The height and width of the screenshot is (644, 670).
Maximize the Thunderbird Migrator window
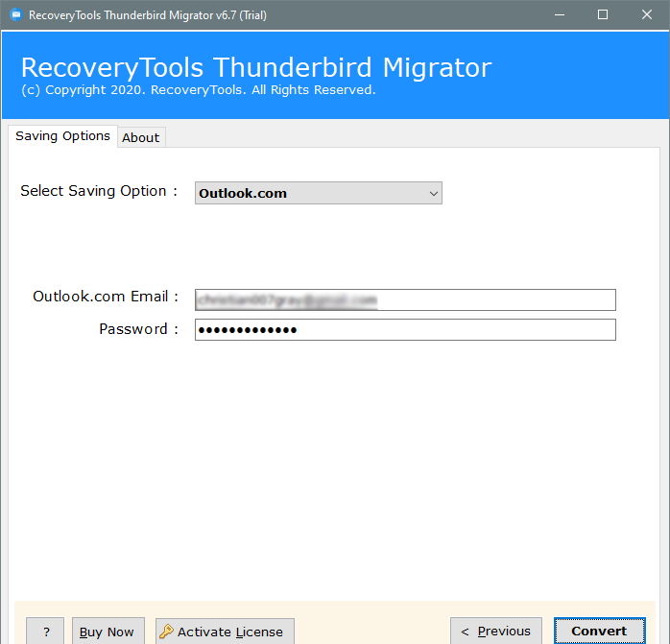(x=603, y=15)
